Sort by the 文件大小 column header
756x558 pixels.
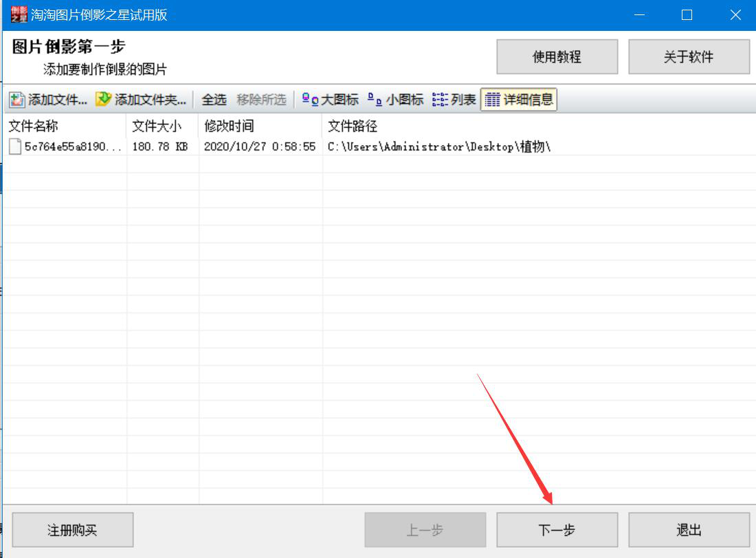162,126
